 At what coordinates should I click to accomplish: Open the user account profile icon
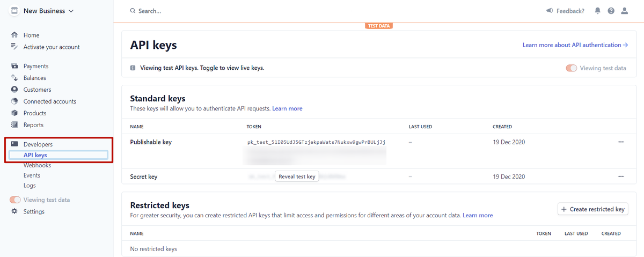pyautogui.click(x=624, y=11)
